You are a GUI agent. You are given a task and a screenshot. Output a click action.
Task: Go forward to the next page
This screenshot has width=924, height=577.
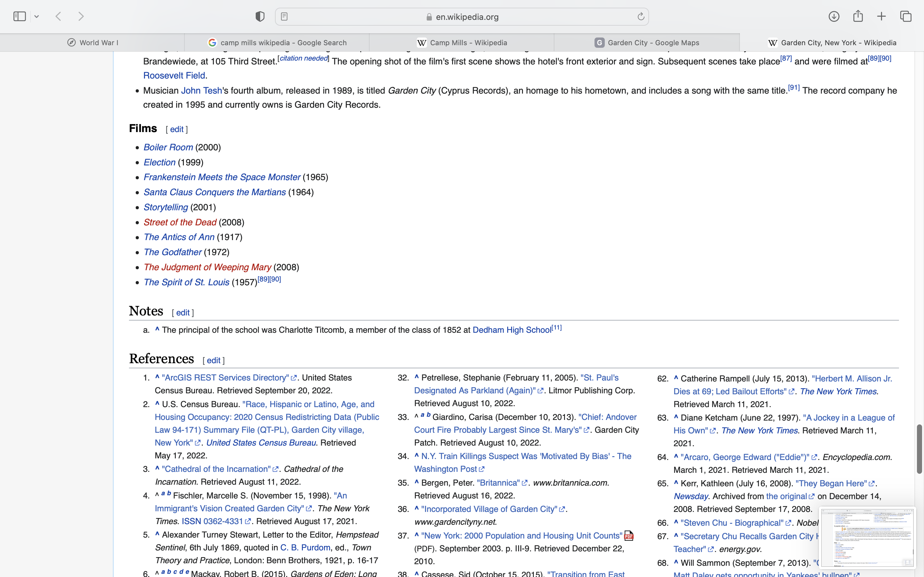click(81, 16)
